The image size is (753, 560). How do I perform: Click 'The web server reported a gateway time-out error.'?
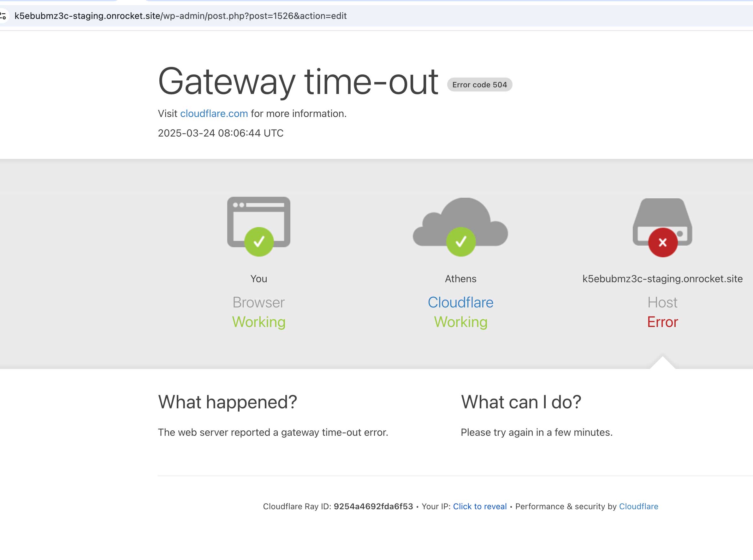273,432
